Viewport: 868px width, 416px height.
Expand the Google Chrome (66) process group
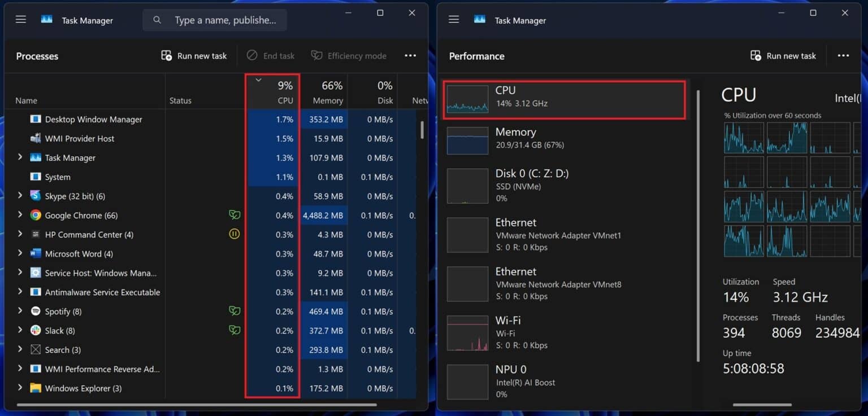(20, 214)
